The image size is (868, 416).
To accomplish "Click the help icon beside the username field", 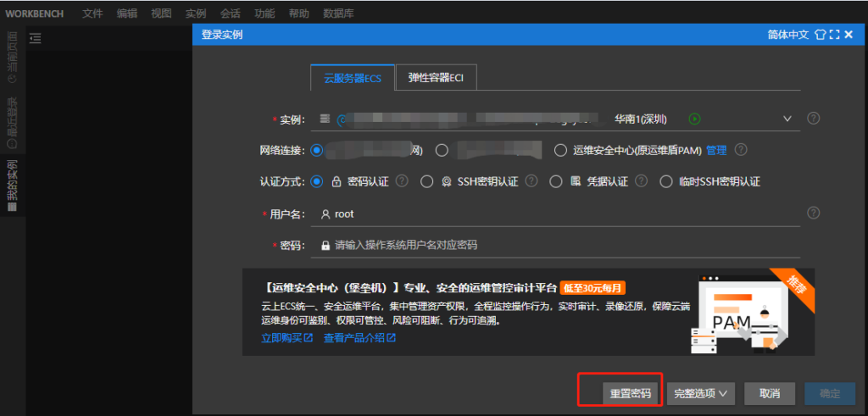I will tap(814, 213).
